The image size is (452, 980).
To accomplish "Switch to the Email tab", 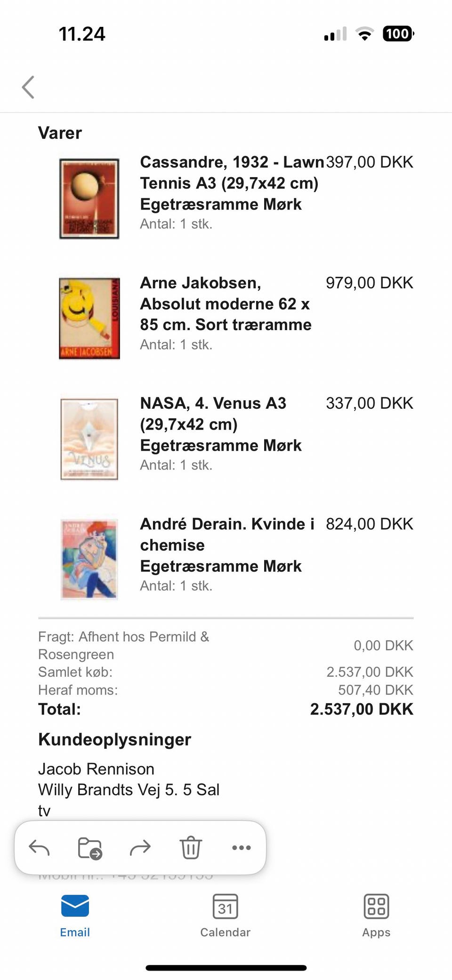I will tap(75, 915).
